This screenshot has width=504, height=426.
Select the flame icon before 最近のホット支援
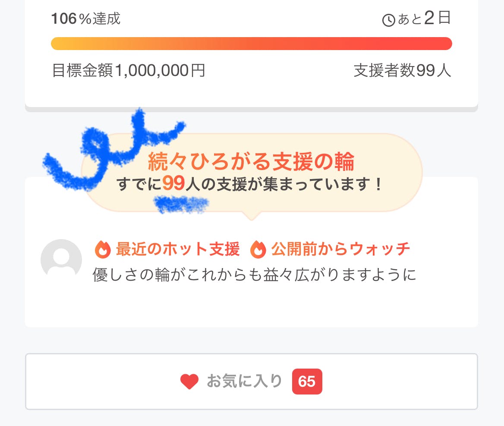(102, 249)
